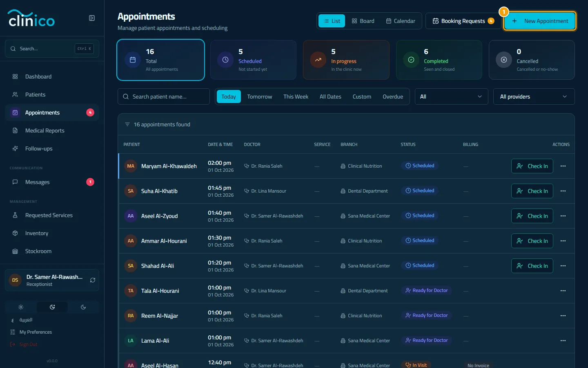Open Messages in the sidebar

tap(52, 182)
